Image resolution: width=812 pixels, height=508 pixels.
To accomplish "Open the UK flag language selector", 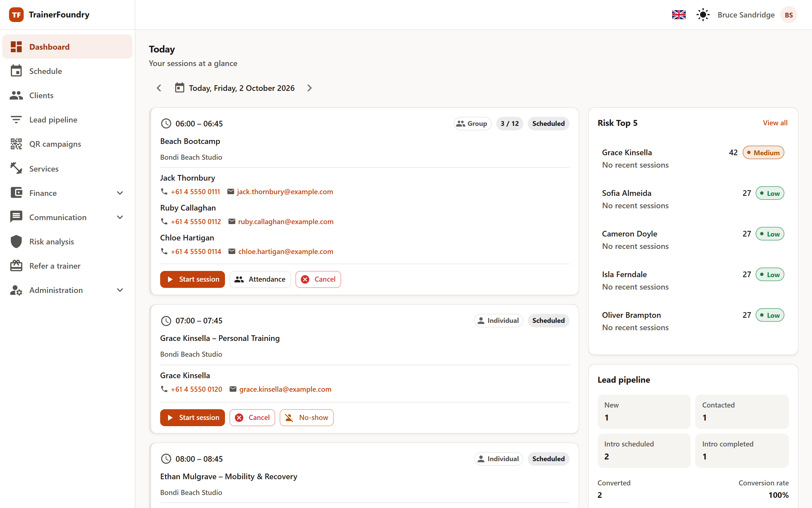I will 679,15.
